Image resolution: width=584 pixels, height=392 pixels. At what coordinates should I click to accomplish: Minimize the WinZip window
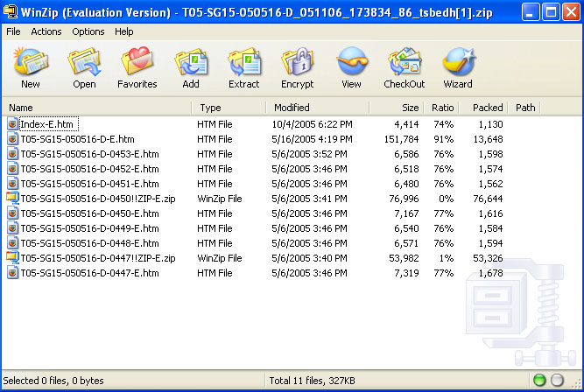coord(530,12)
